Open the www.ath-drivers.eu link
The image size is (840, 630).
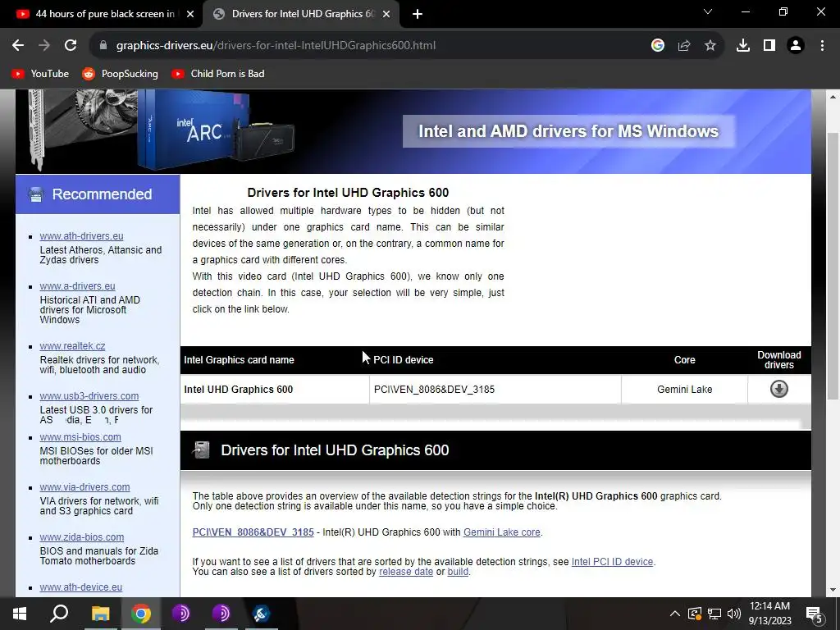81,236
